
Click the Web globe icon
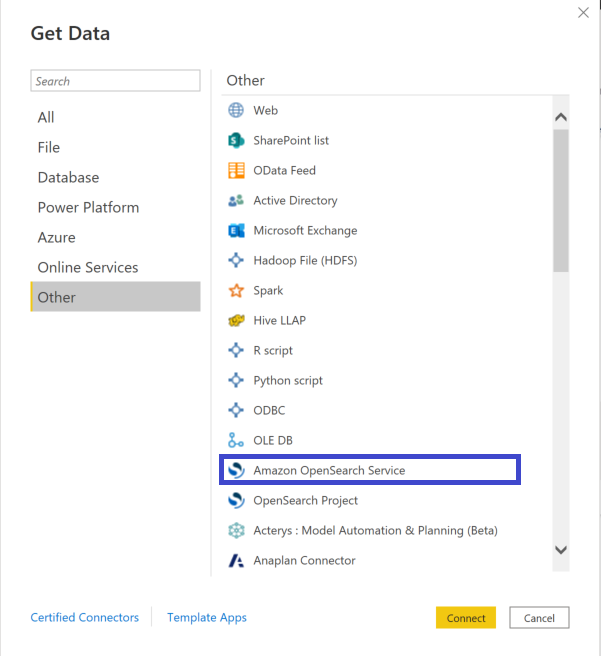(x=236, y=110)
